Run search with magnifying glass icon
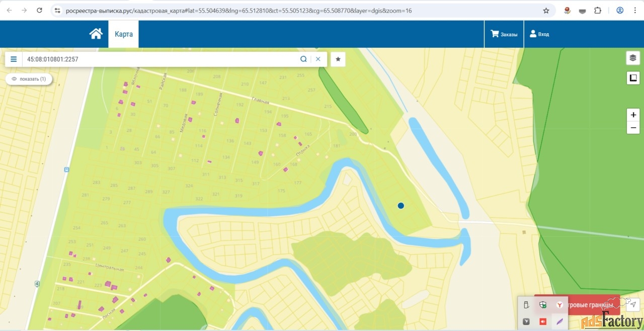Image resolution: width=644 pixels, height=331 pixels. click(x=303, y=59)
